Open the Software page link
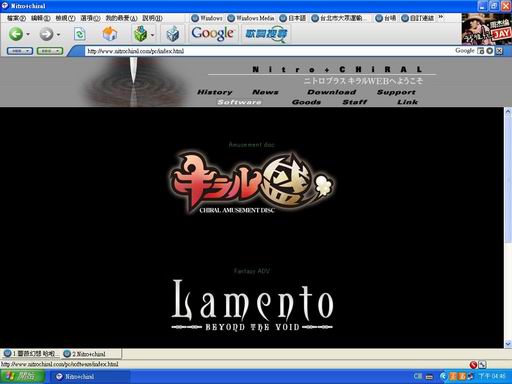The height and width of the screenshot is (384, 512). (239, 102)
